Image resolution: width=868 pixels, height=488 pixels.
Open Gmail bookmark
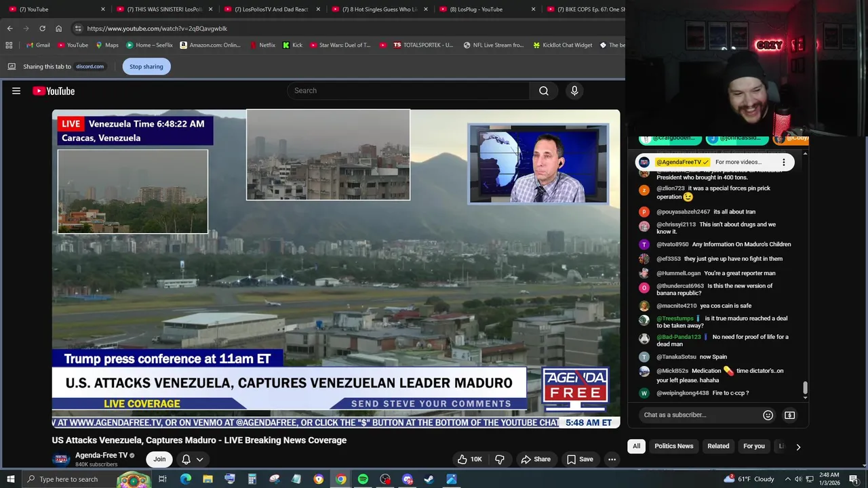(37, 45)
